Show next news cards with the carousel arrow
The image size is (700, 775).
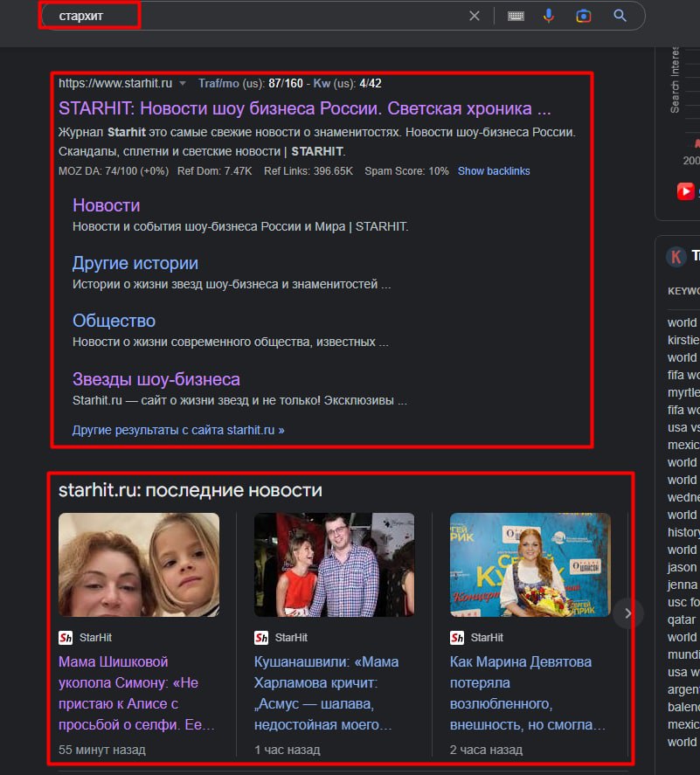(x=627, y=613)
